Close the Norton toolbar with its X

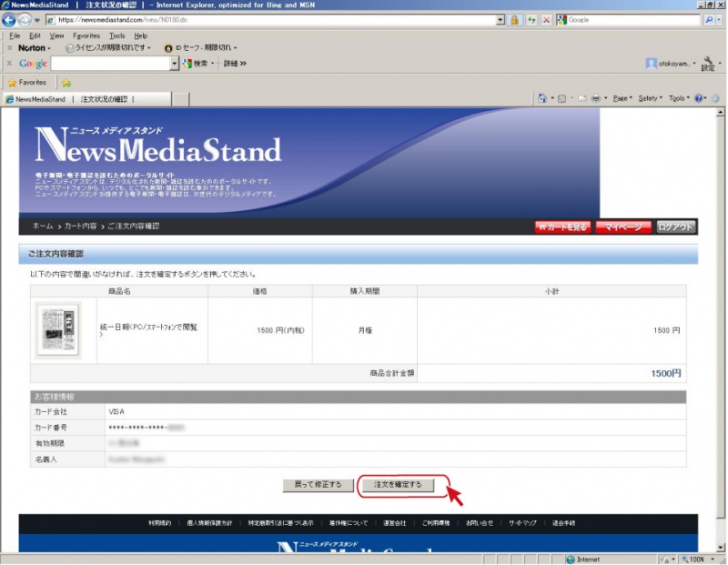coord(9,48)
